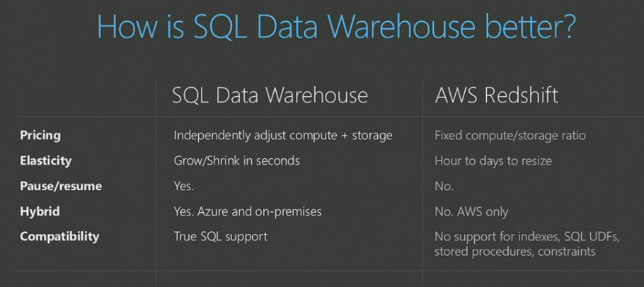The width and height of the screenshot is (644, 287).
Task: Click the 'True SQL support' cell
Action: pos(221,236)
